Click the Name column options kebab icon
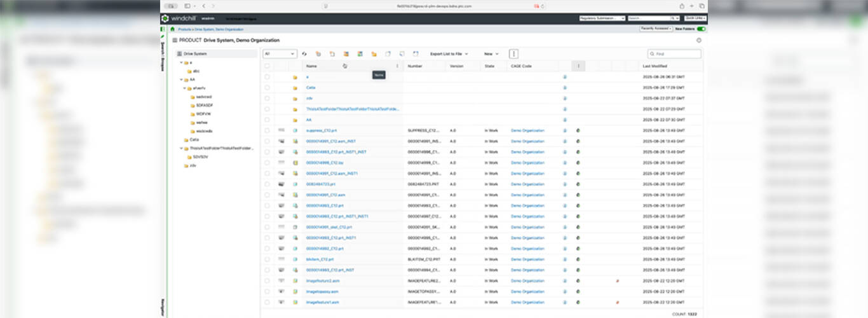The height and width of the screenshot is (318, 868). tap(398, 66)
